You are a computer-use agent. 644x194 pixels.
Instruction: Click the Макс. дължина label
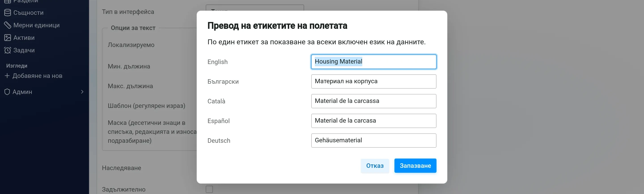point(130,86)
